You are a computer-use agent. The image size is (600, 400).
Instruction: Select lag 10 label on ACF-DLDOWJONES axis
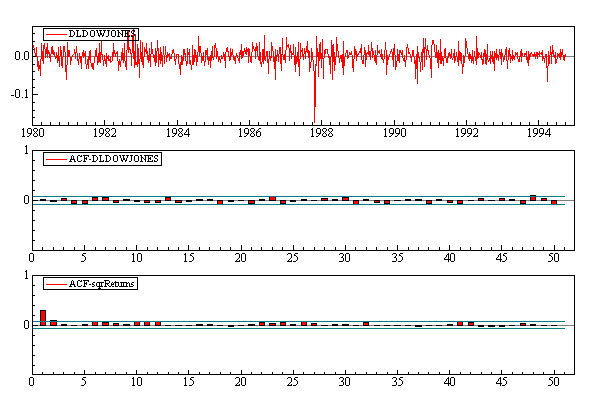pyautogui.click(x=137, y=257)
